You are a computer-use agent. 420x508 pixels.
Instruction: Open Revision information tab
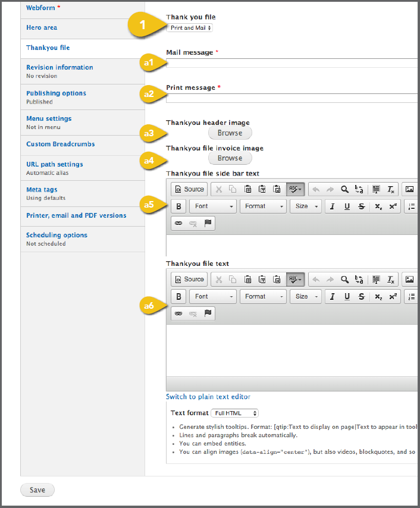pyautogui.click(x=83, y=71)
